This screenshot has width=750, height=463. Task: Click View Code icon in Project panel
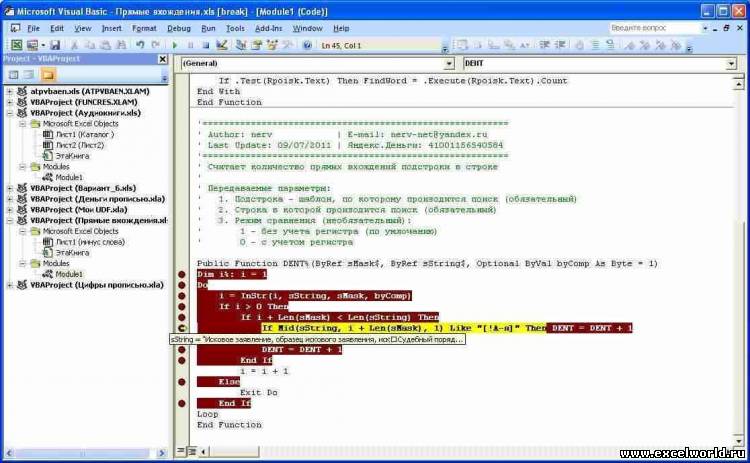tap(13, 75)
